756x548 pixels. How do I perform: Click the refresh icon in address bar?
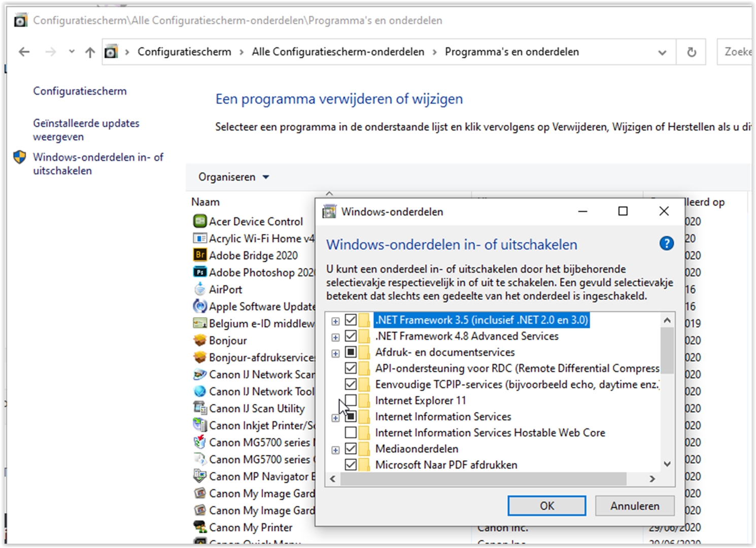click(x=691, y=52)
